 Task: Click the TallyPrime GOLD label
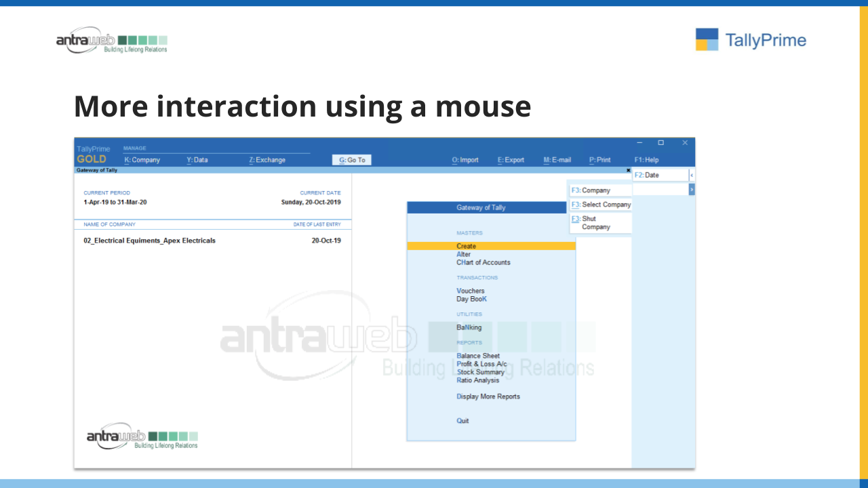point(93,155)
